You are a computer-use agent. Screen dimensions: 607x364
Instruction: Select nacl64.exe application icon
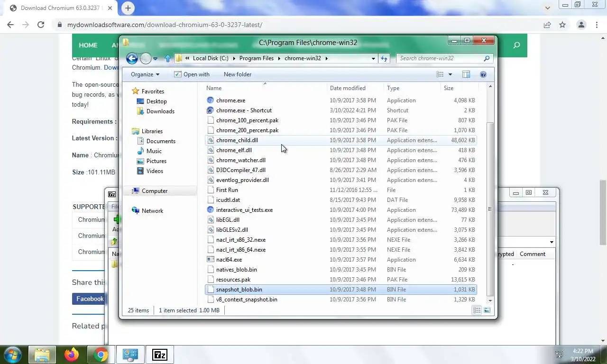[x=211, y=259]
